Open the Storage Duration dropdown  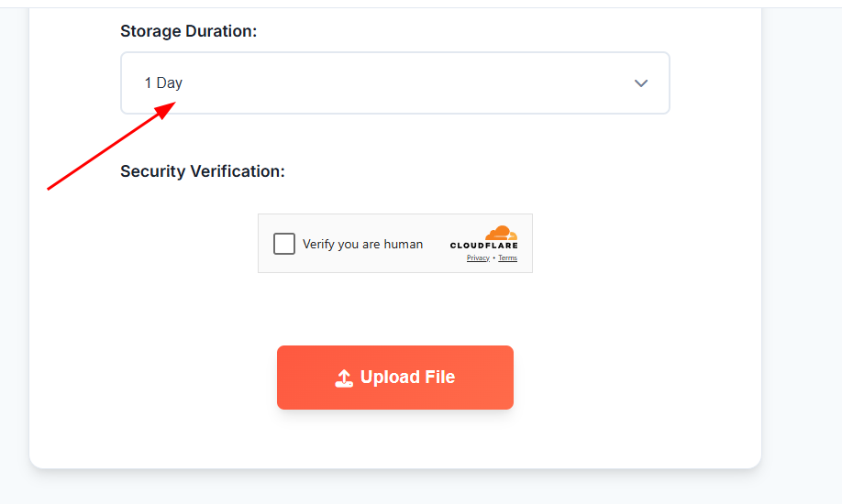(x=395, y=82)
